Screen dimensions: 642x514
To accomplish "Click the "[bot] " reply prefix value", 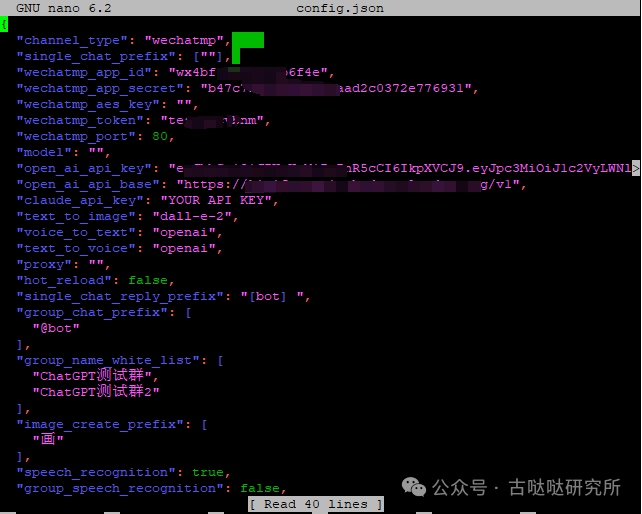I will pos(272,297).
